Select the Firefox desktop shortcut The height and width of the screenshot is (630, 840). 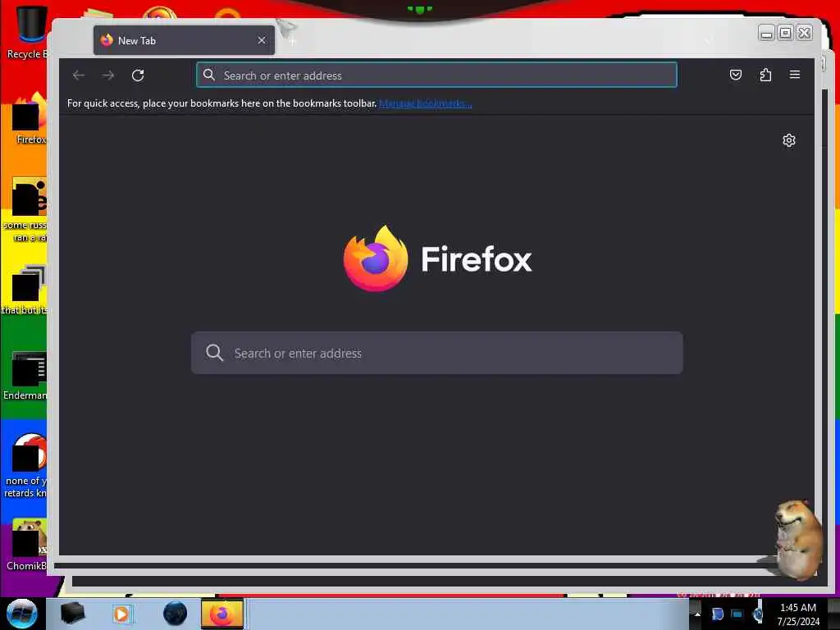click(x=30, y=119)
